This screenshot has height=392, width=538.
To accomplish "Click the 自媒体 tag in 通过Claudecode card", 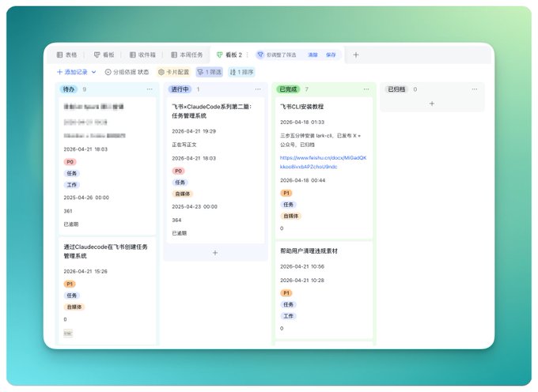I will [x=74, y=307].
